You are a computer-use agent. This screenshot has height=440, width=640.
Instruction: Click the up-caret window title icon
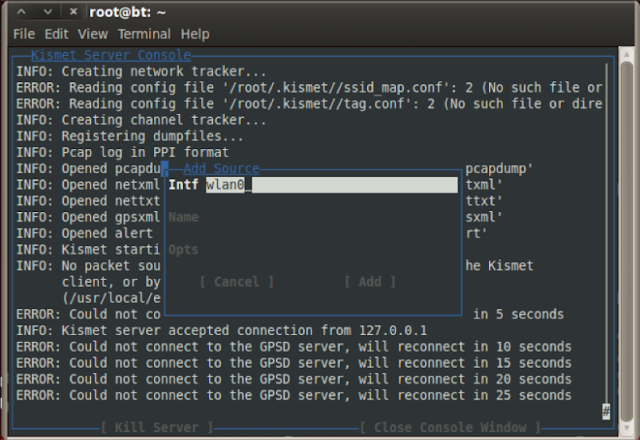tap(21, 12)
